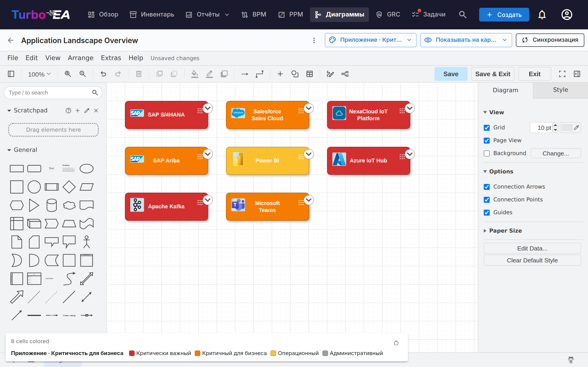Viewport: 588px width, 367px height.
Task: Select the fill color bucket icon
Action: [195, 74]
